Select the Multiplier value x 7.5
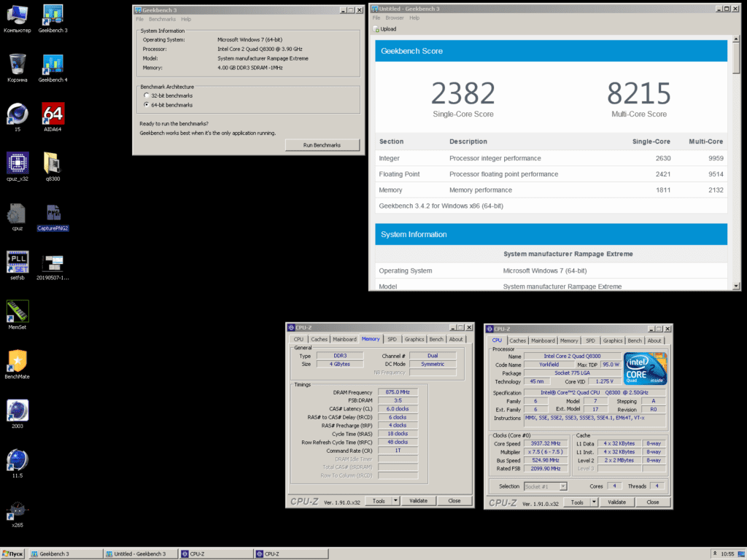The width and height of the screenshot is (747, 560). [546, 452]
